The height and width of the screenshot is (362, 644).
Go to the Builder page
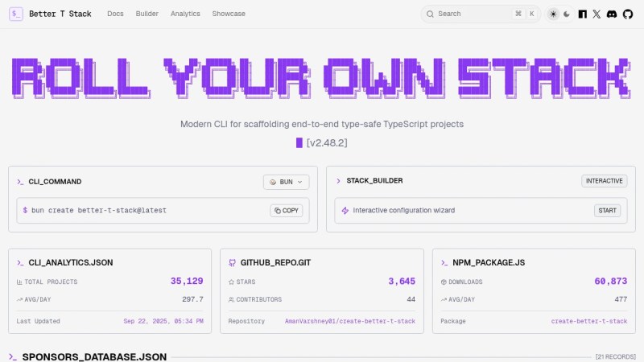tap(147, 14)
